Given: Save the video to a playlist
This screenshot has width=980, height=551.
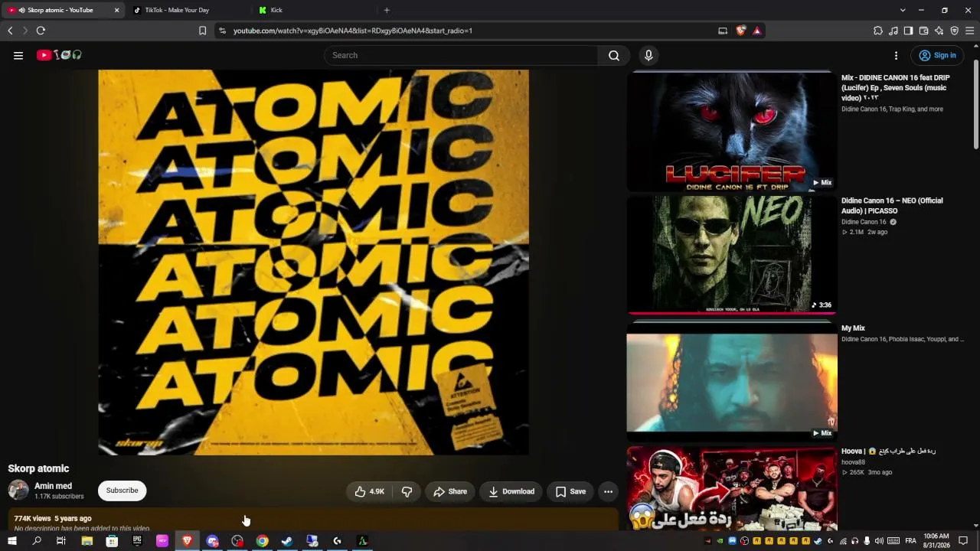Looking at the screenshot, I should pos(570,491).
